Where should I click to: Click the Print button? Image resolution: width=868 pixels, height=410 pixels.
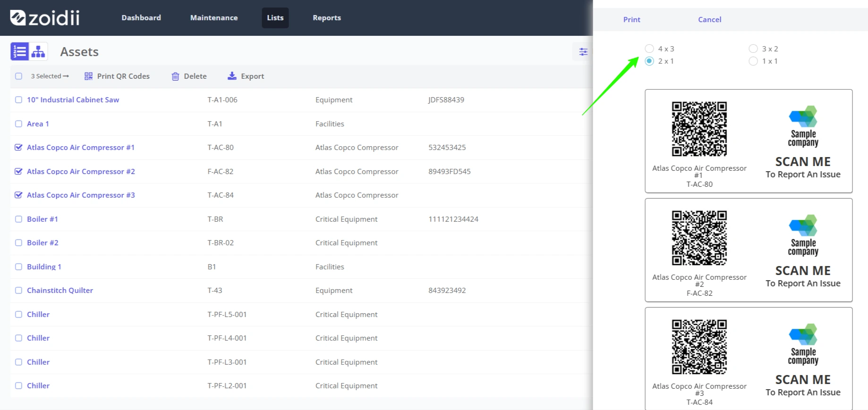click(632, 19)
